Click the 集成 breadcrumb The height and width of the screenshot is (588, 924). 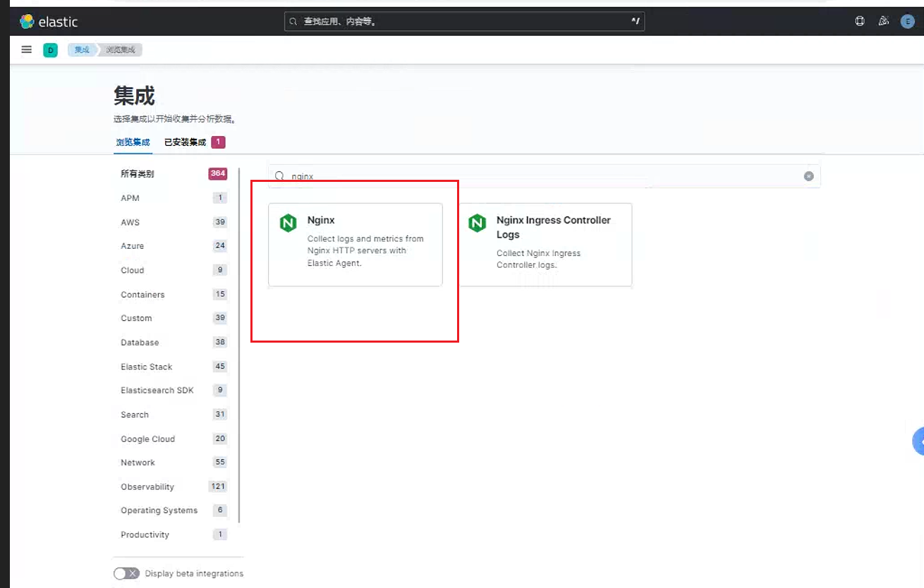coord(82,50)
